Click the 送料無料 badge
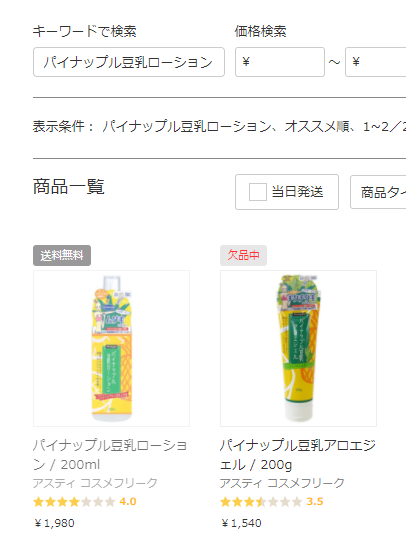Viewport: 406px width, 534px height. 62,255
